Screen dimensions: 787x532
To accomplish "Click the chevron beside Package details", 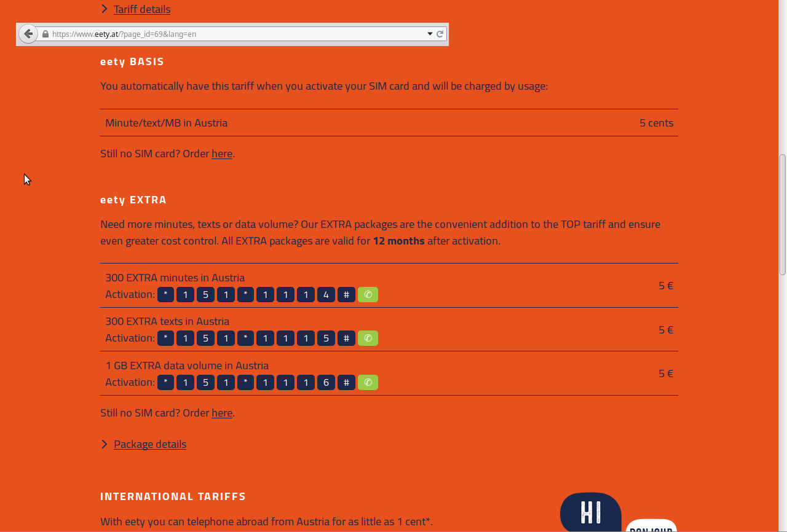I will tap(105, 444).
